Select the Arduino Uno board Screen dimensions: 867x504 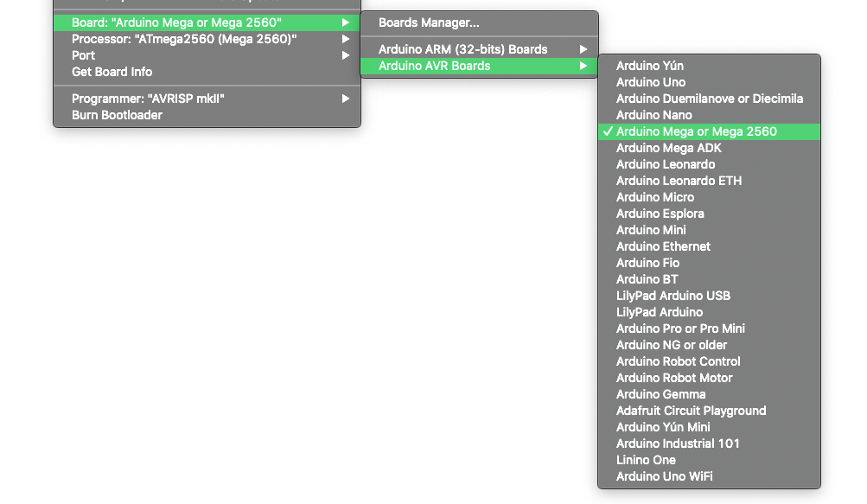pos(709,82)
